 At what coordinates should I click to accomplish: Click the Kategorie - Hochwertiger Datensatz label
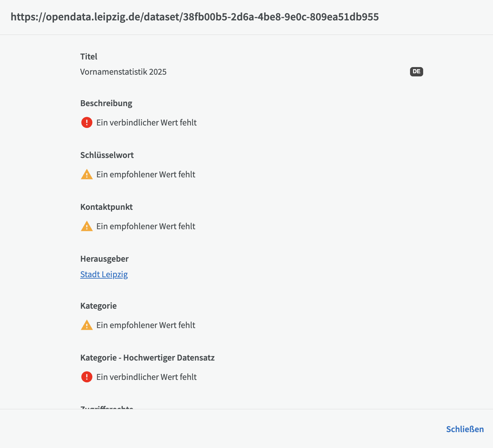(147, 358)
